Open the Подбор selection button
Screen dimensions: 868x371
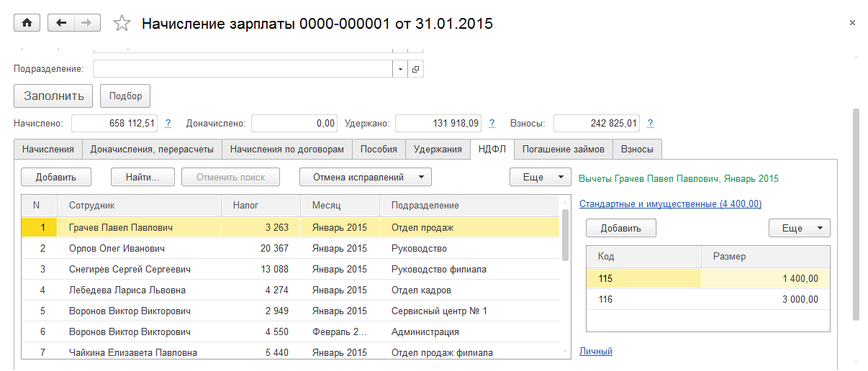tap(125, 96)
